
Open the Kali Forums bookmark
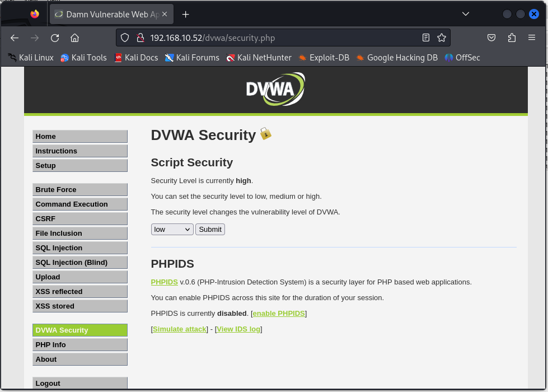pyautogui.click(x=192, y=58)
